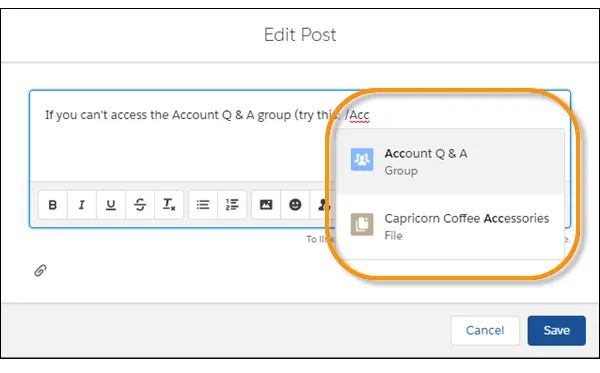Image resolution: width=600 pixels, height=373 pixels.
Task: Select Capricorn Coffee Accessories file suggestion
Action: click(x=450, y=226)
